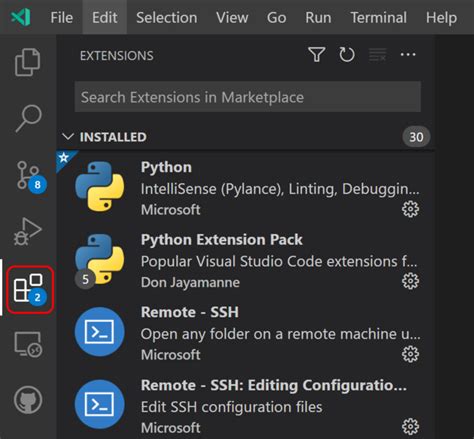This screenshot has width=474, height=439.
Task: Click 'Edit SSH configuration files' description
Action: (x=231, y=407)
